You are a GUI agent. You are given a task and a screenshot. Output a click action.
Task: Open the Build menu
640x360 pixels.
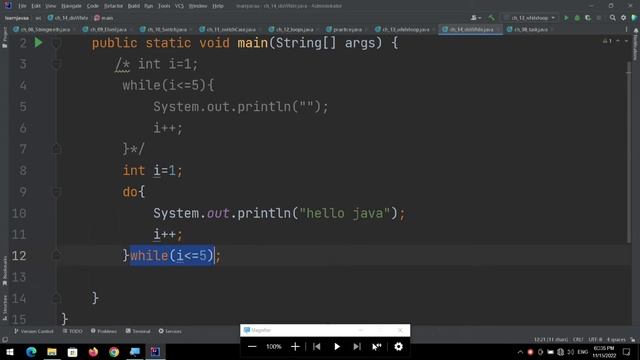[x=133, y=6]
